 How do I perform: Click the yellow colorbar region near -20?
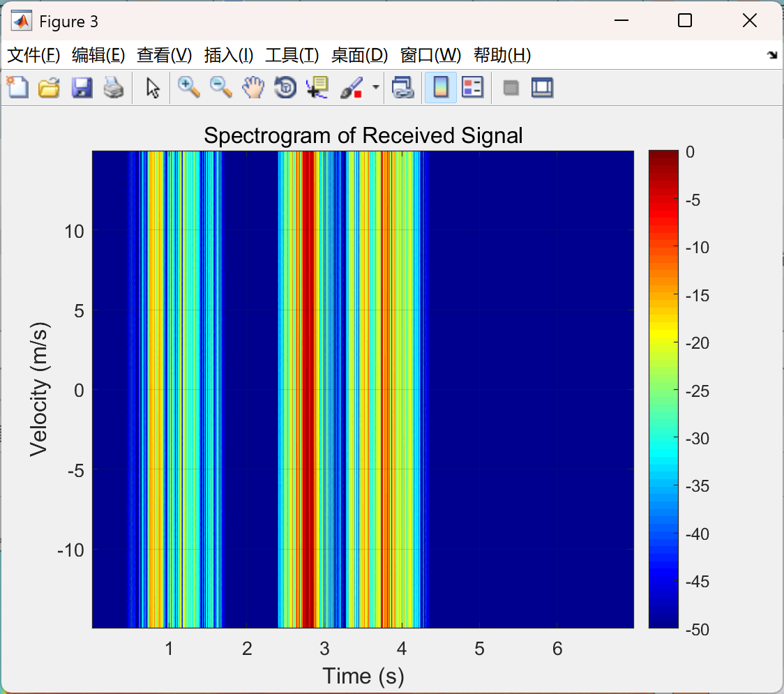click(663, 335)
